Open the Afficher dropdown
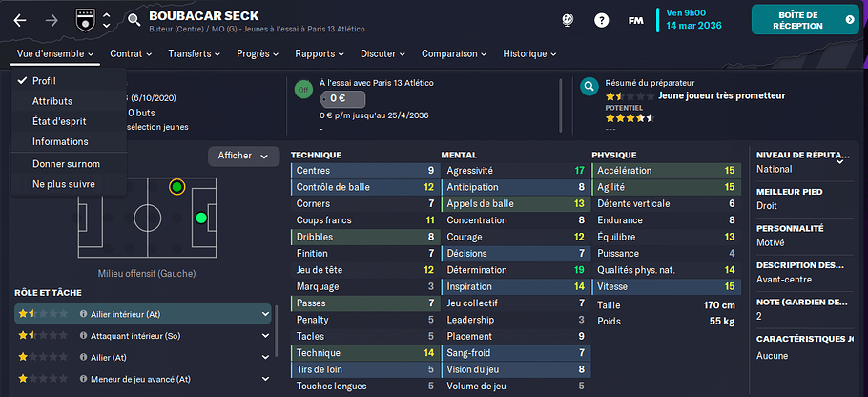This screenshot has width=868, height=397. (x=243, y=157)
